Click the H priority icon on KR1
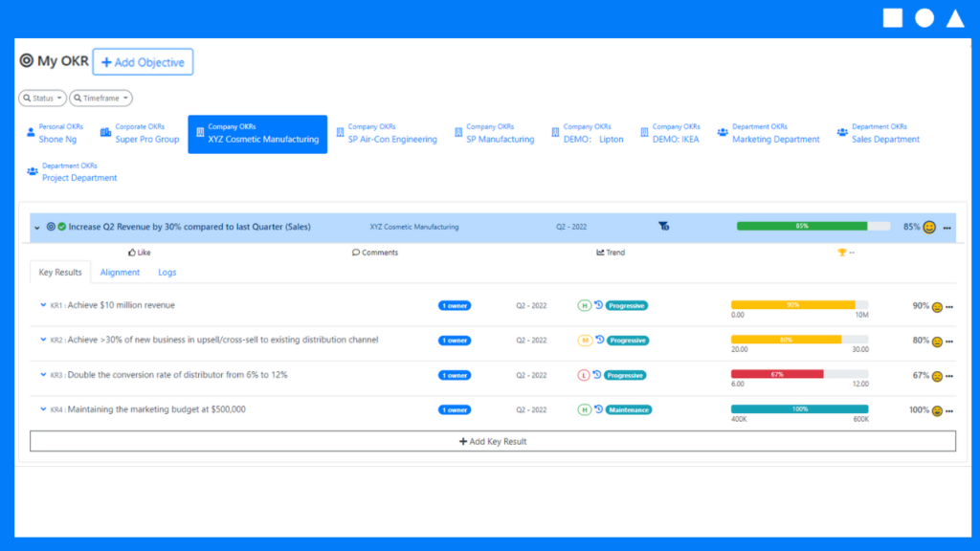 [584, 305]
